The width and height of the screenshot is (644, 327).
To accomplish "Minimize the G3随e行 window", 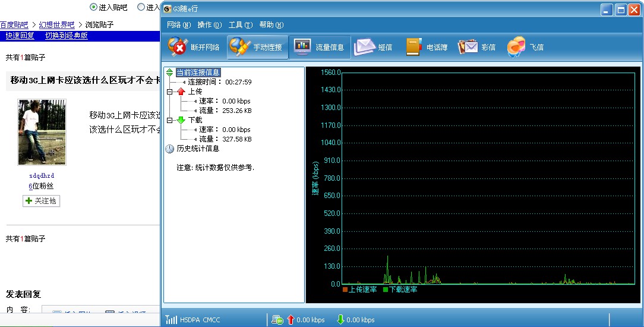I will click(x=607, y=10).
